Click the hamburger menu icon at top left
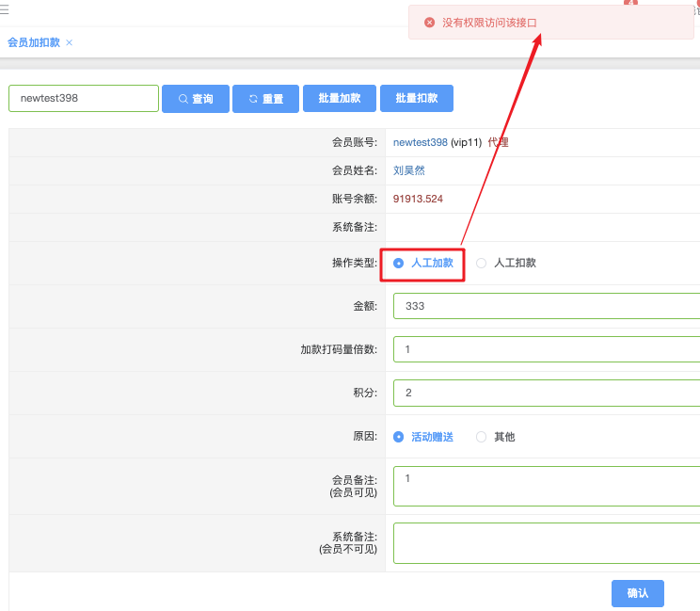Screen dimensions: 700x611 tap(5, 9)
